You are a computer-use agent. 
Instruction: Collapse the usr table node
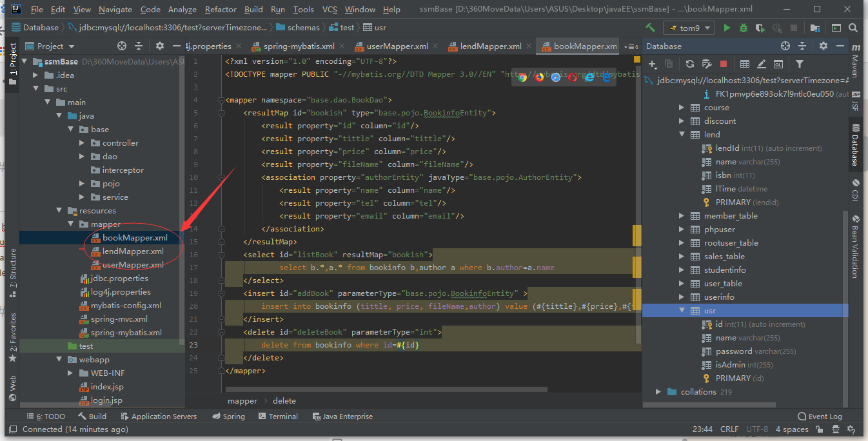(682, 311)
